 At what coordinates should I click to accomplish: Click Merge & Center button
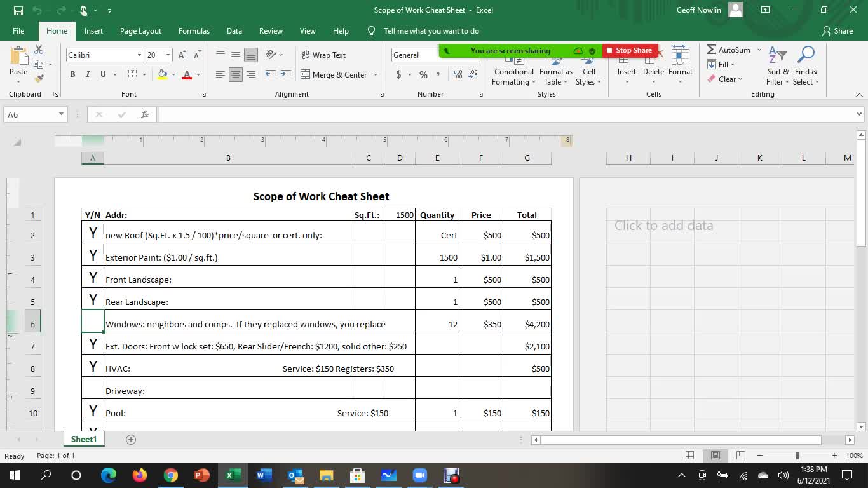(334, 75)
